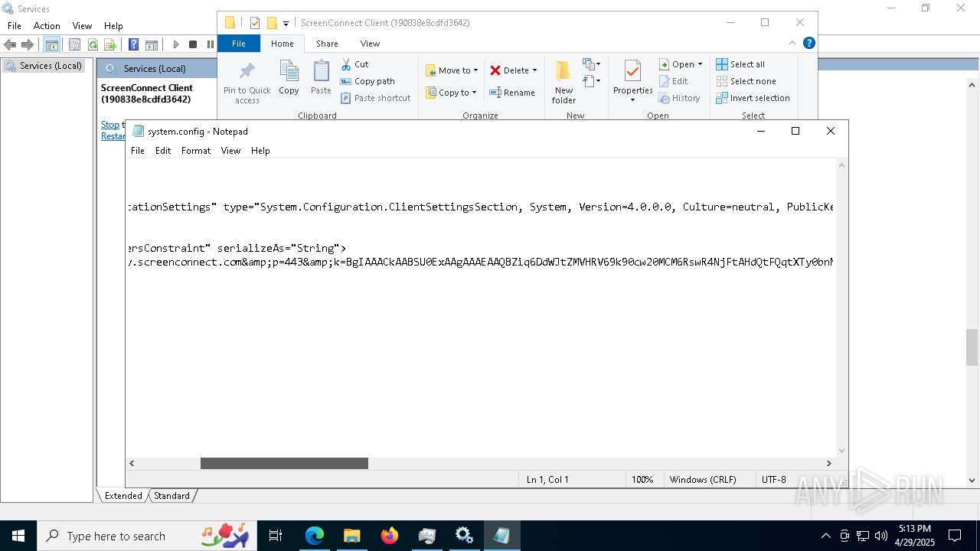Expand Open dropdown arrow in Explorer ribbon
The height and width of the screenshot is (551, 980).
(x=700, y=64)
